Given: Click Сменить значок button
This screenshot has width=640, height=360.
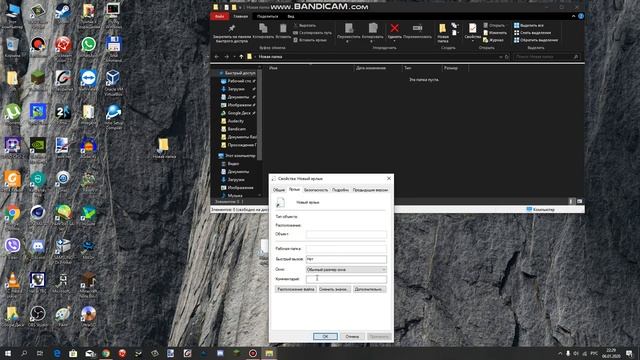Looking at the screenshot, I should pos(334,289).
